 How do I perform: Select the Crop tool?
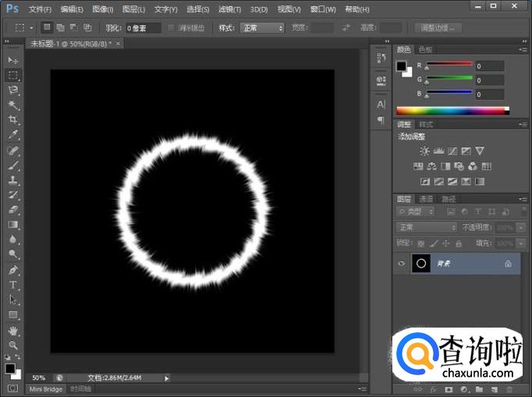click(x=13, y=120)
